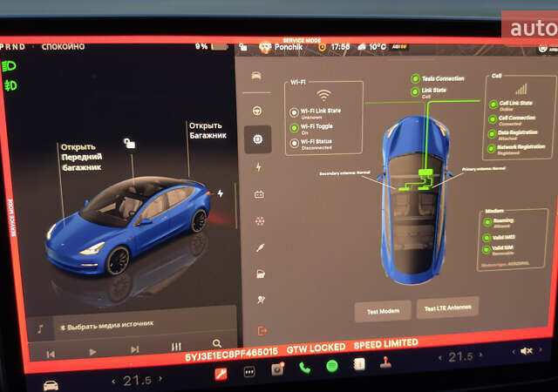This screenshot has height=392, width=558.
Task: Click the Link State indicator
Action: click(x=415, y=91)
